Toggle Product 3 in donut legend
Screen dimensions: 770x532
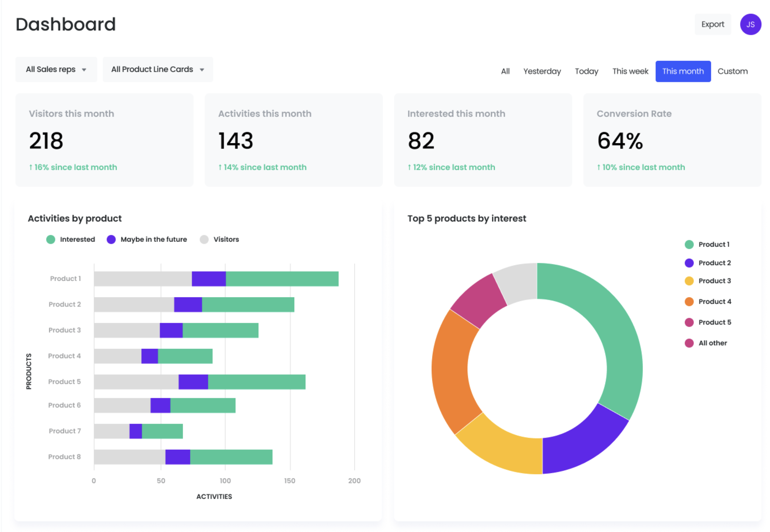pyautogui.click(x=708, y=281)
